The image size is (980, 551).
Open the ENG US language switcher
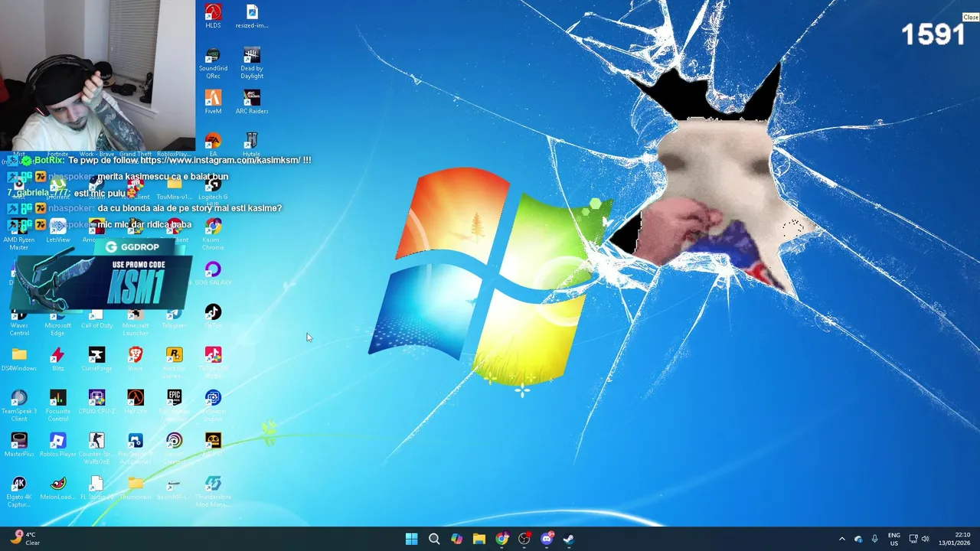click(x=894, y=539)
